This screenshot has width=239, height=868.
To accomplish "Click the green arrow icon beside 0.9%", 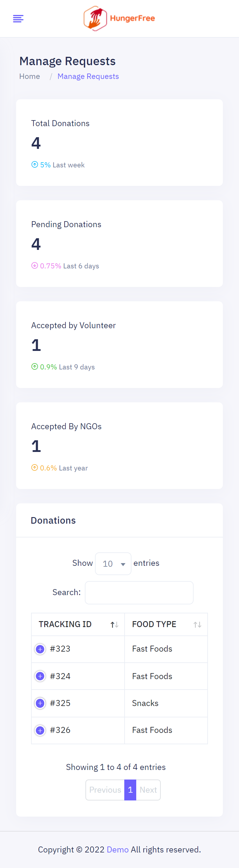I will 35,367.
